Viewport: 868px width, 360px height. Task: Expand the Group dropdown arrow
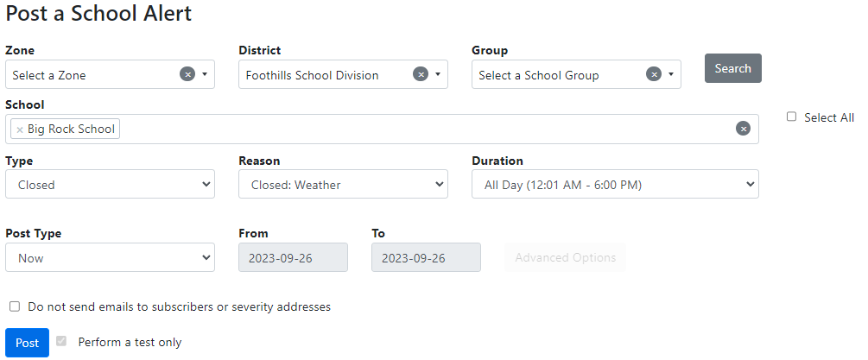click(x=671, y=74)
